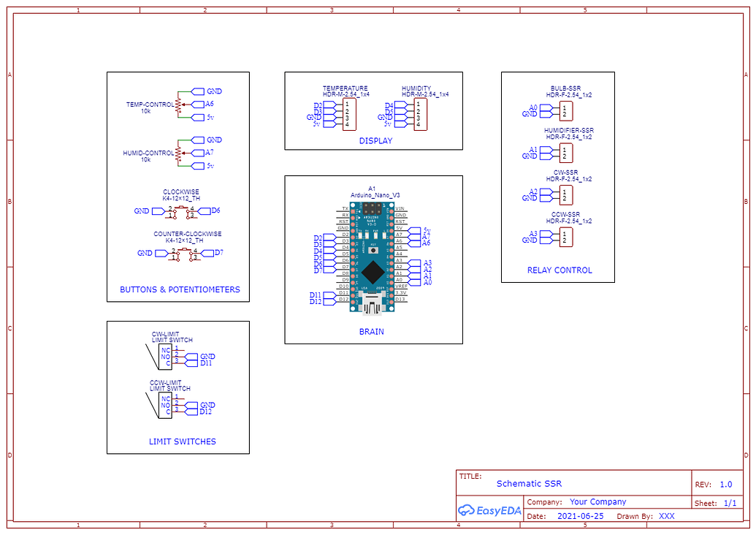
Task: Click the REV 1.0 revision field
Action: point(725,484)
